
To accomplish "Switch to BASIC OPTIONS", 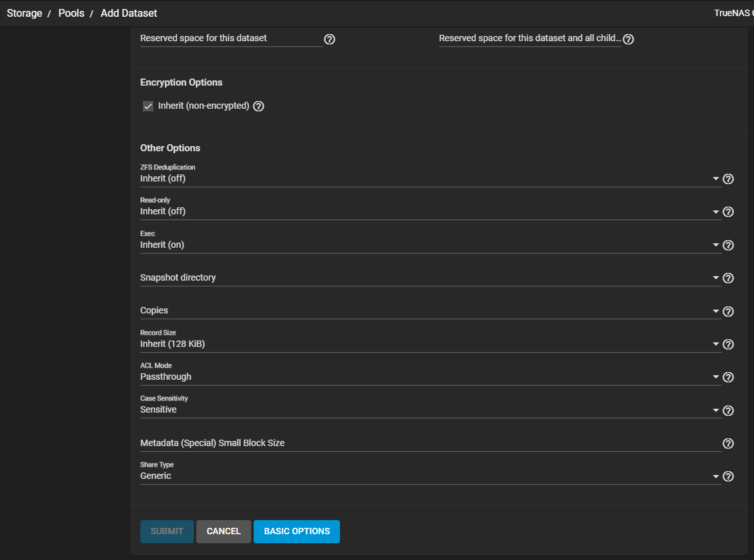I will click(x=297, y=532).
